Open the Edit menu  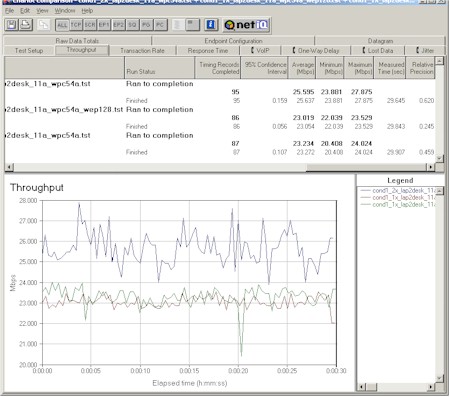coord(25,11)
